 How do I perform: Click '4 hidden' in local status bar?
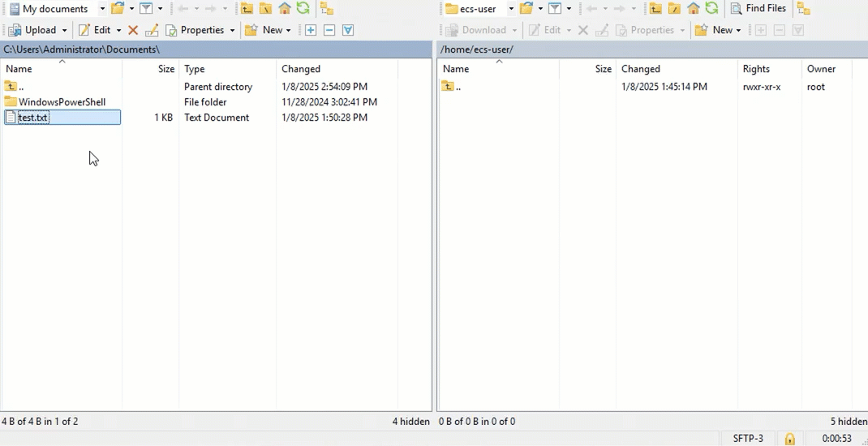[x=410, y=422]
